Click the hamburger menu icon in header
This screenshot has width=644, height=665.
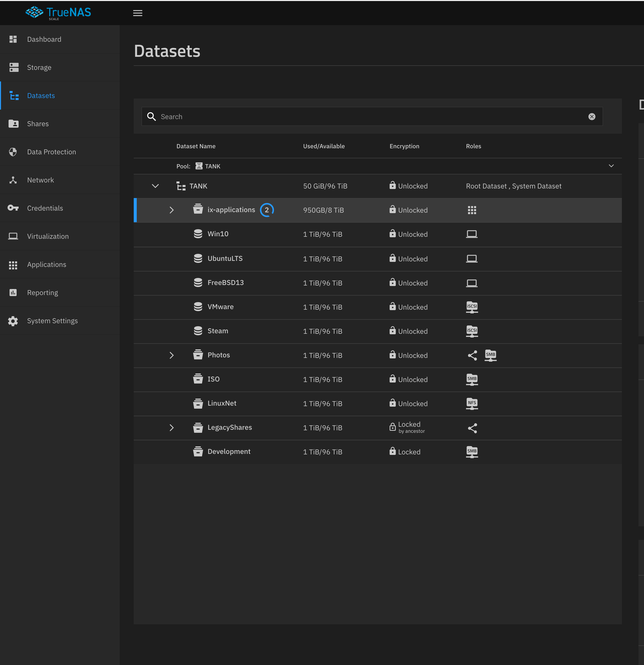137,13
